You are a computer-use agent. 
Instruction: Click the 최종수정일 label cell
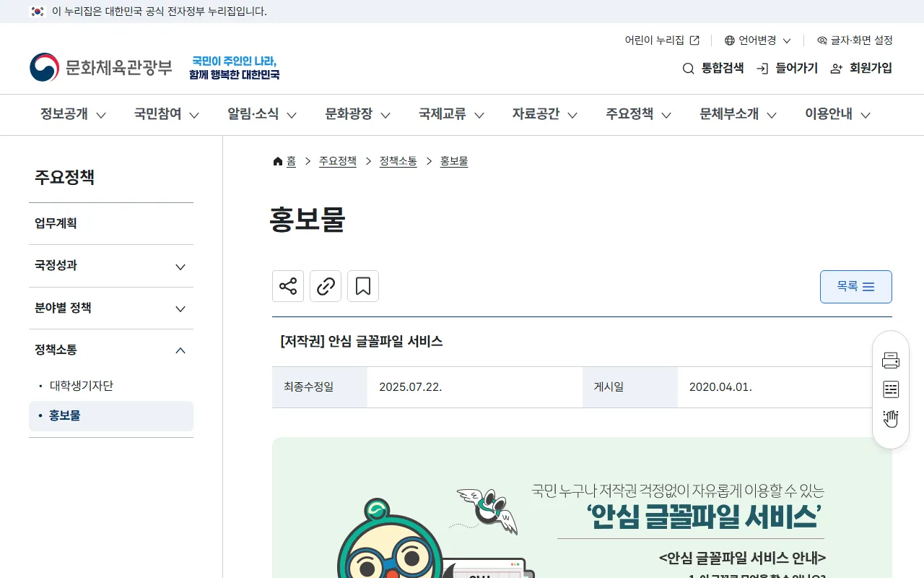[320, 387]
